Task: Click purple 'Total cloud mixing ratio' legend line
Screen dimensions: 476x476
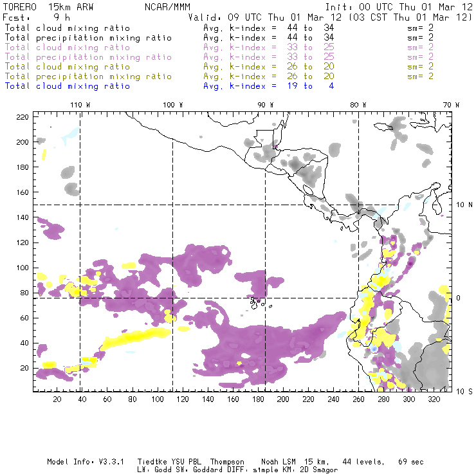Action: click(68, 48)
